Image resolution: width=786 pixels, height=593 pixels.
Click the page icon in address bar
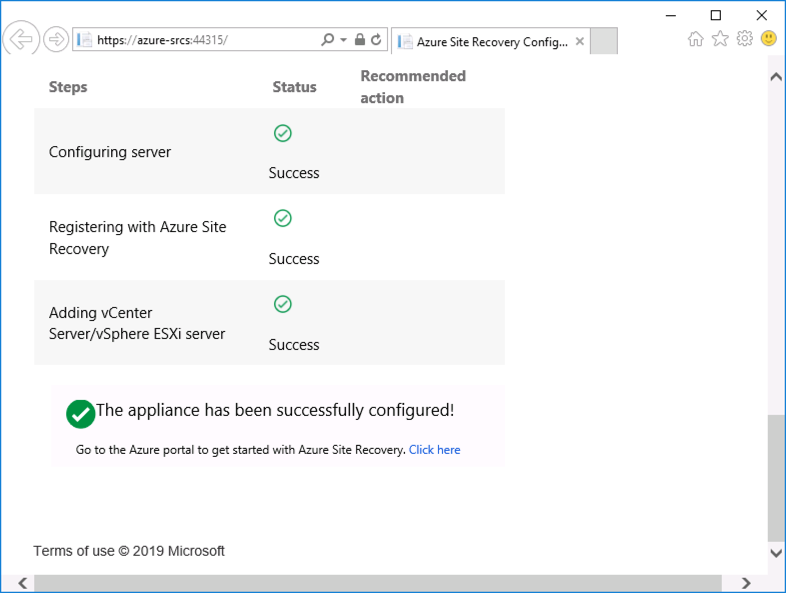[85, 40]
